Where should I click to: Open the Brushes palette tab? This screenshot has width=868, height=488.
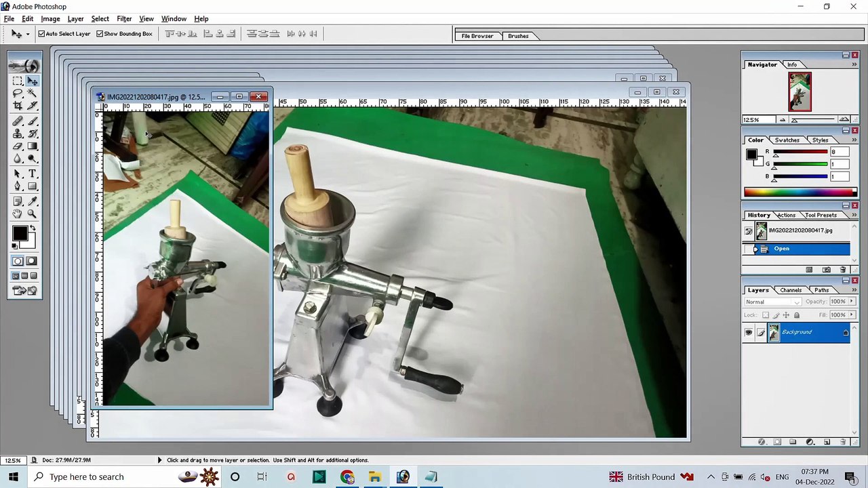click(x=518, y=36)
